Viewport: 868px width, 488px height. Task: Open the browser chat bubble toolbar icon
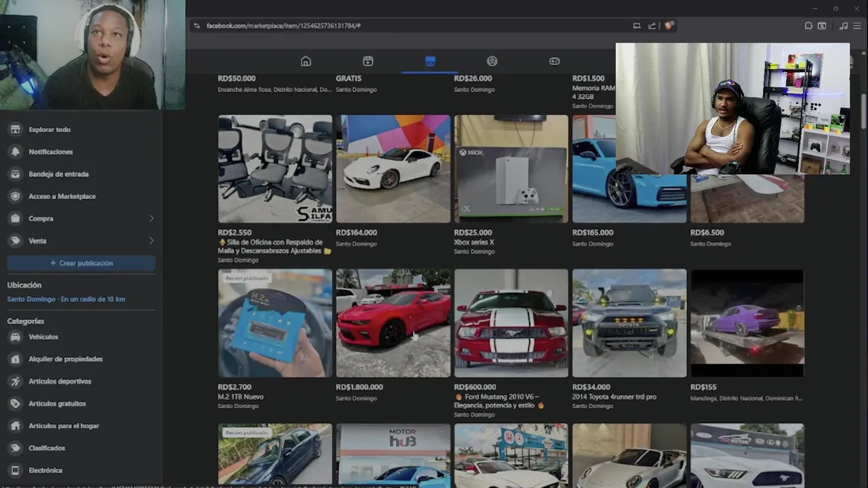coord(808,26)
